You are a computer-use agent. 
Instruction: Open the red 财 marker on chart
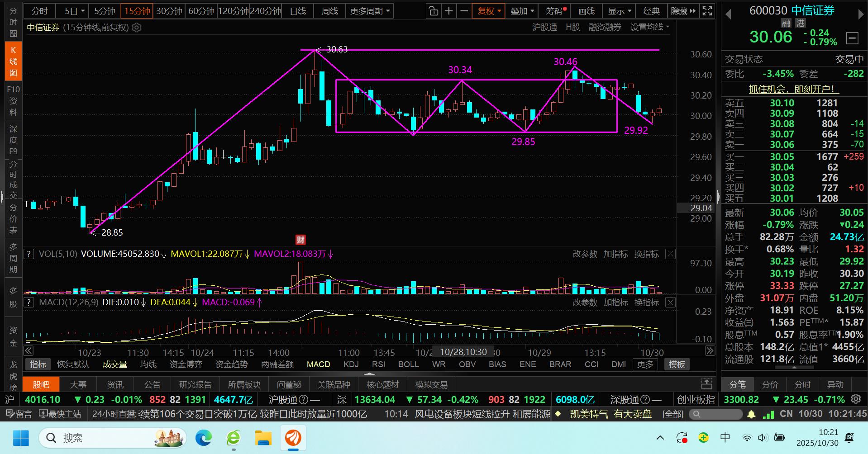300,240
